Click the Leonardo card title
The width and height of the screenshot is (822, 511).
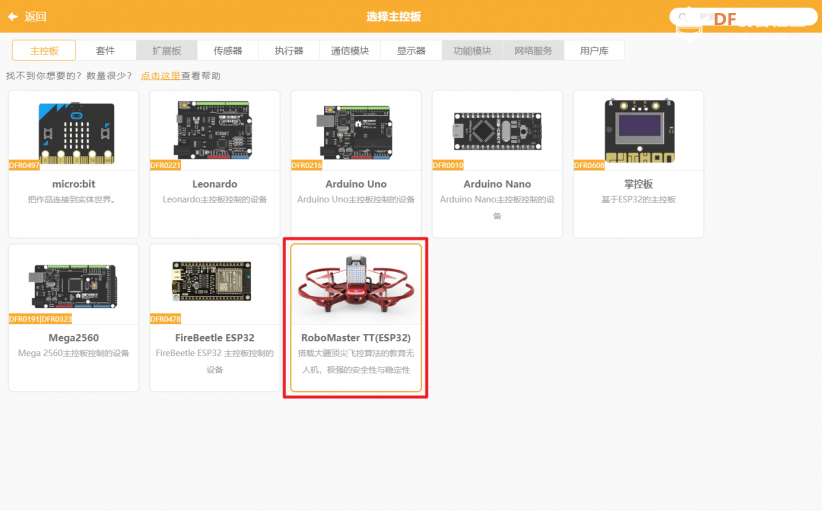coord(214,184)
